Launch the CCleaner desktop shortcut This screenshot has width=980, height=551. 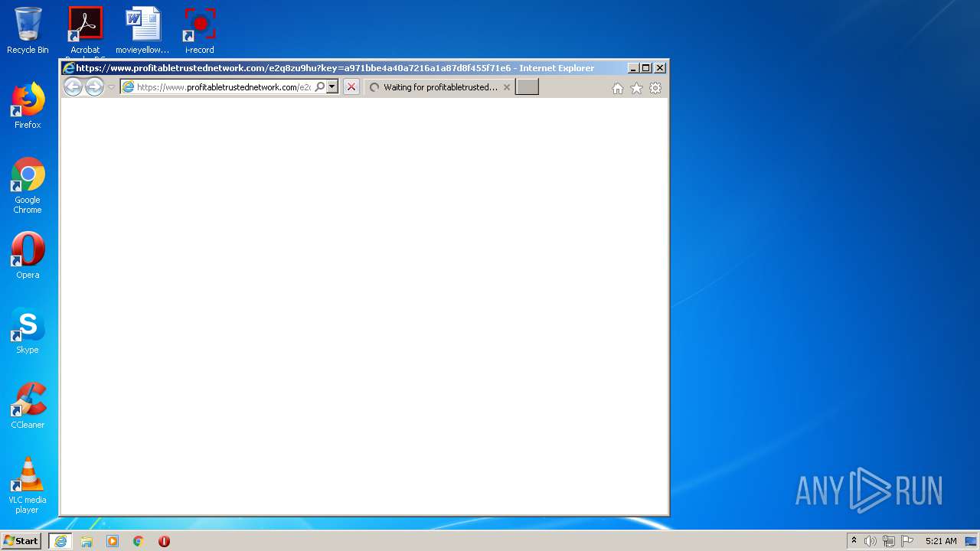point(28,406)
